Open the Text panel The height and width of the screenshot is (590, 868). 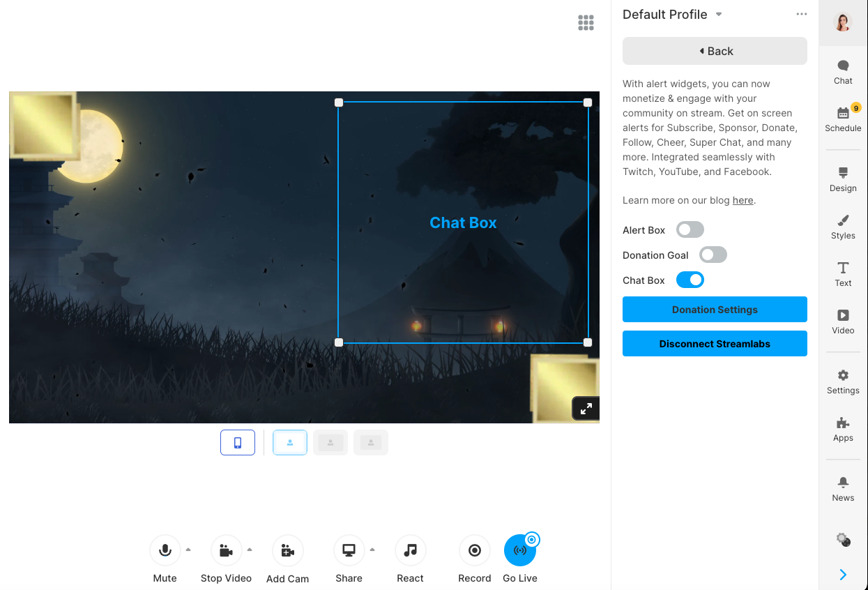[843, 274]
